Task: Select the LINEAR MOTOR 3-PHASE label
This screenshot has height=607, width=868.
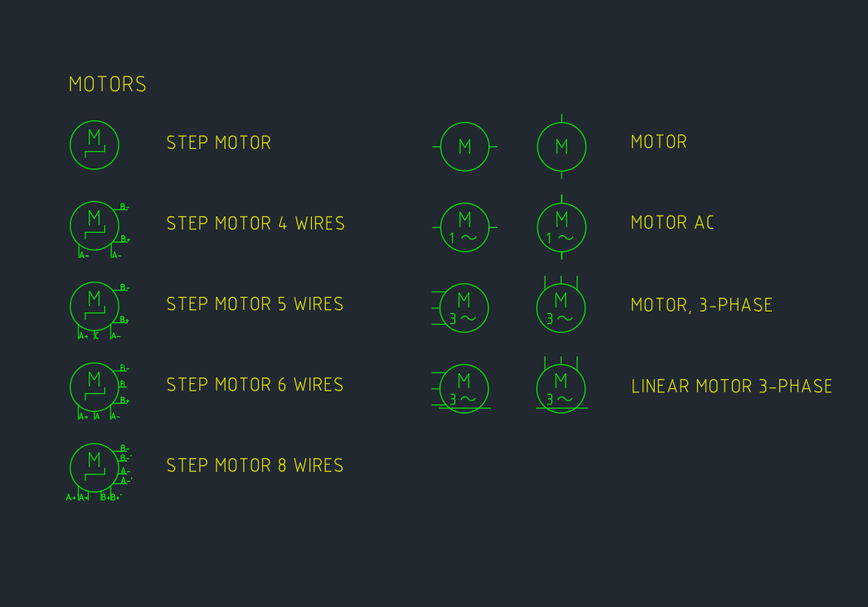Action: (731, 386)
